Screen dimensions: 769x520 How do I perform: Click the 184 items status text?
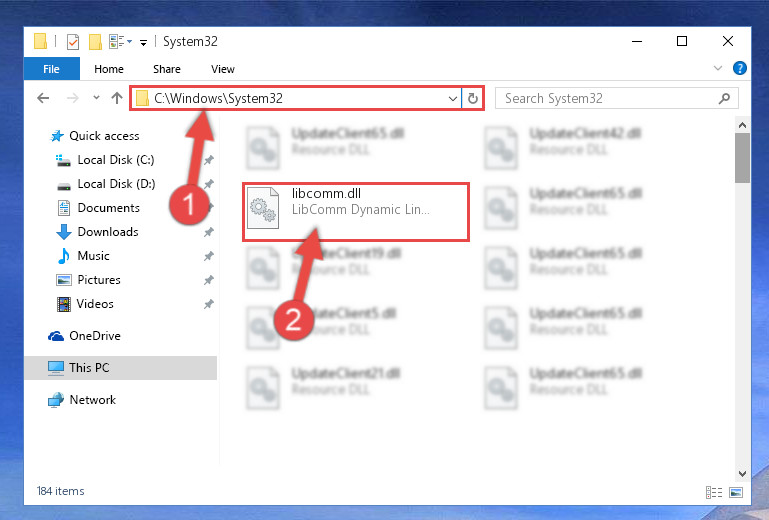(x=60, y=491)
